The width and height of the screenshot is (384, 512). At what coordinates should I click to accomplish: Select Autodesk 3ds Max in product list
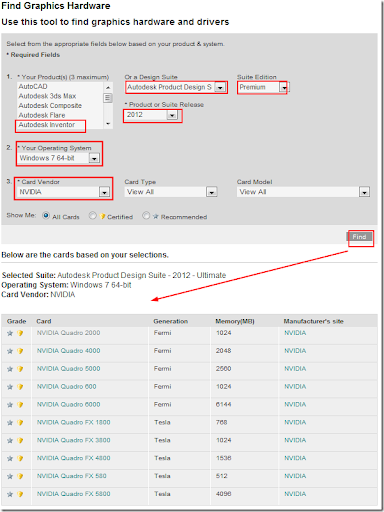click(47, 96)
